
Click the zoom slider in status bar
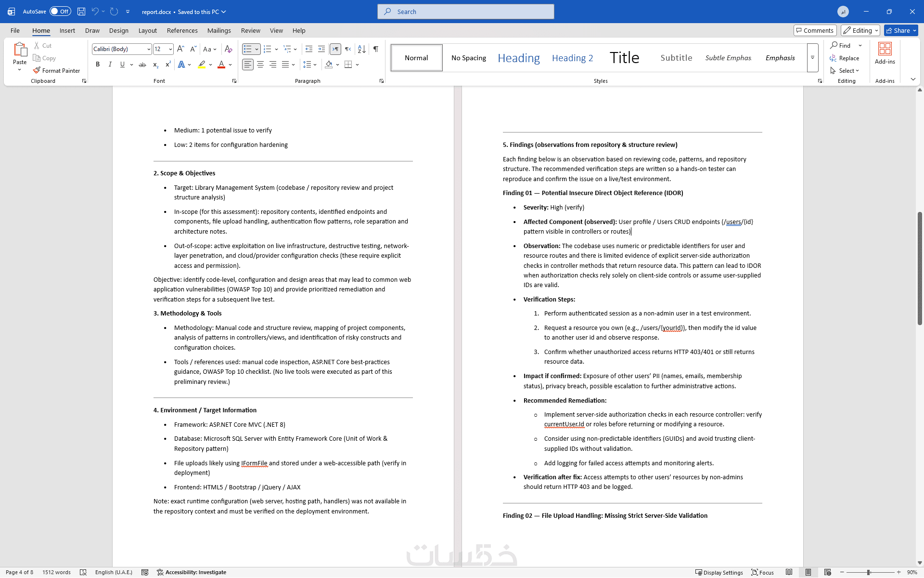[869, 572]
